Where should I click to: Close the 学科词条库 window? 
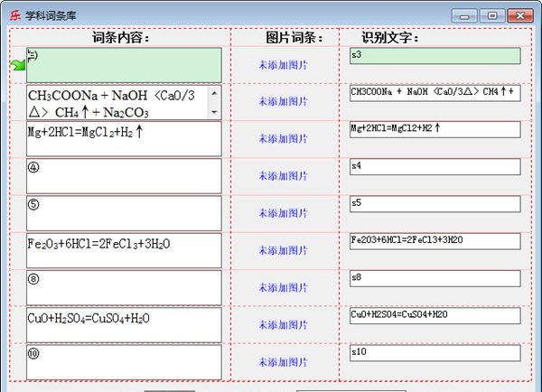pos(520,16)
